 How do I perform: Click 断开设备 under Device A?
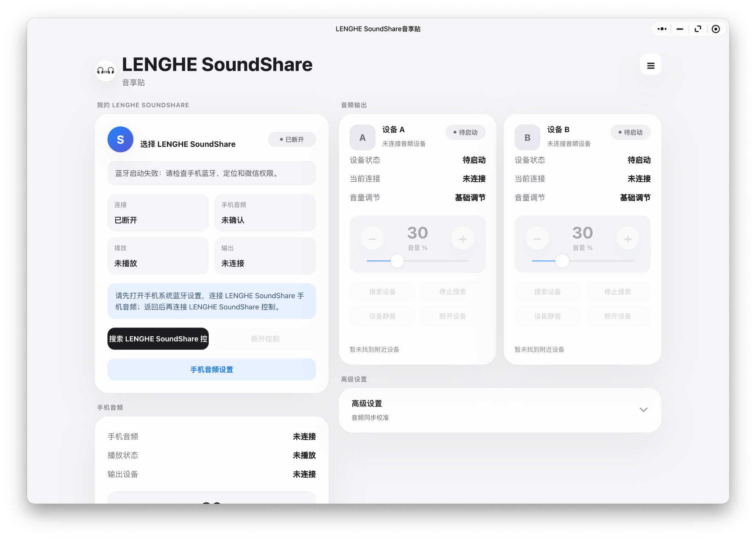(453, 316)
